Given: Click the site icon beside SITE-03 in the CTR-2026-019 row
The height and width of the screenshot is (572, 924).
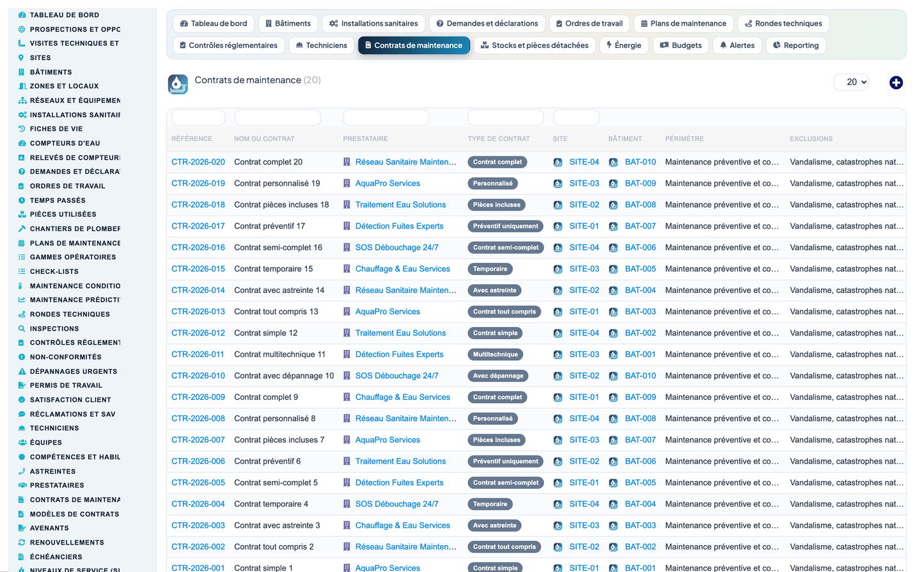Looking at the screenshot, I should coord(558,184).
